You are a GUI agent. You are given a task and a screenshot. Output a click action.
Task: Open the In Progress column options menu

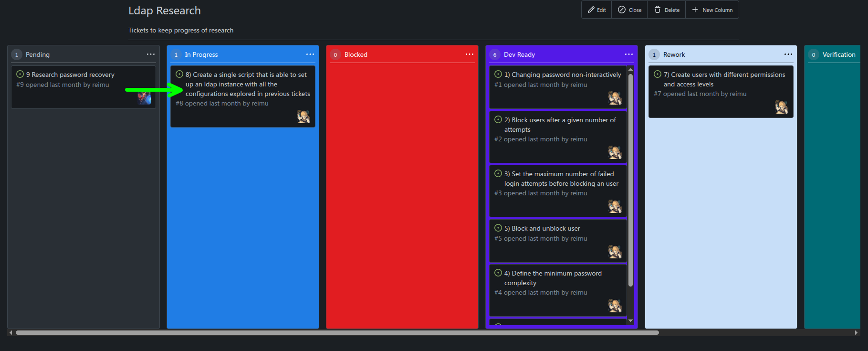tap(310, 54)
